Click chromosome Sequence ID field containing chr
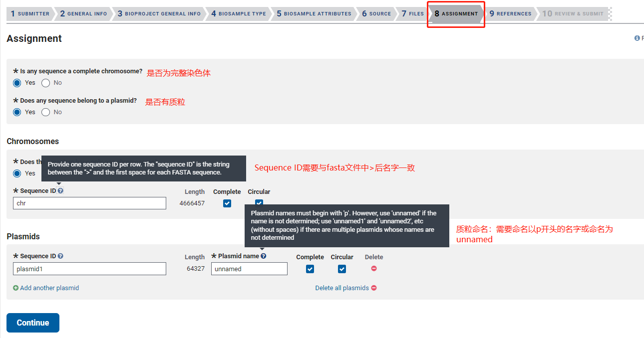Screen dimensions: 644x338 tap(89, 203)
